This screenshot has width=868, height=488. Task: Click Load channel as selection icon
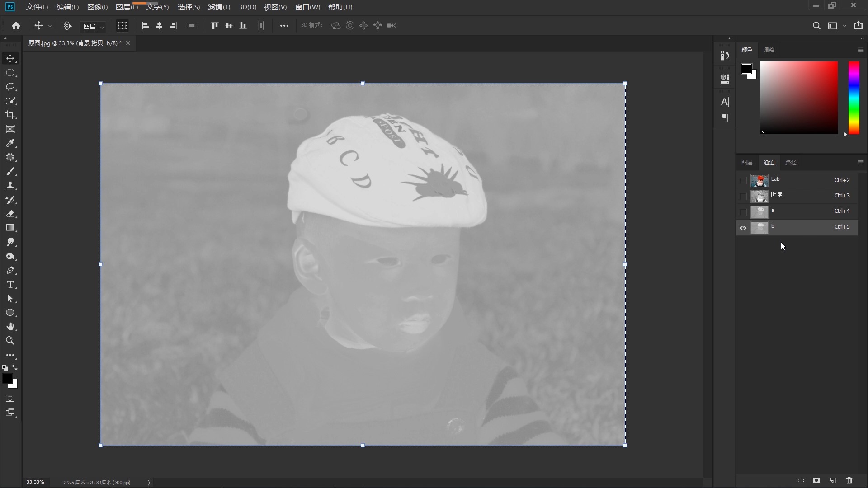(801, 480)
